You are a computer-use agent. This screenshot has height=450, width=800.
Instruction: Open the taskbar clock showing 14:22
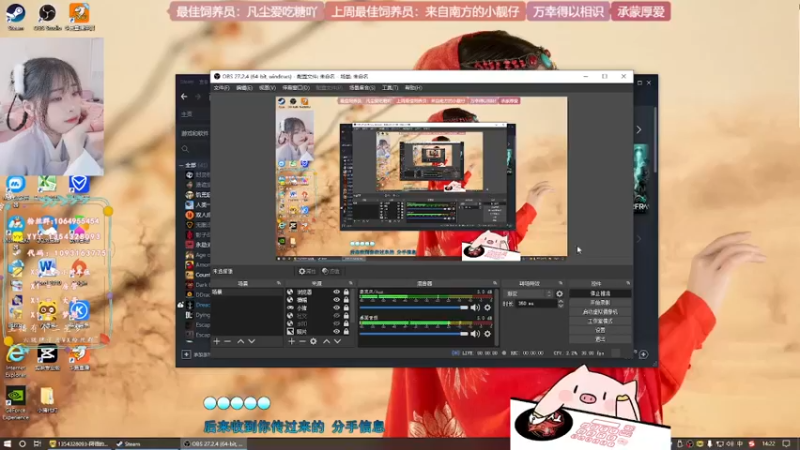768,444
